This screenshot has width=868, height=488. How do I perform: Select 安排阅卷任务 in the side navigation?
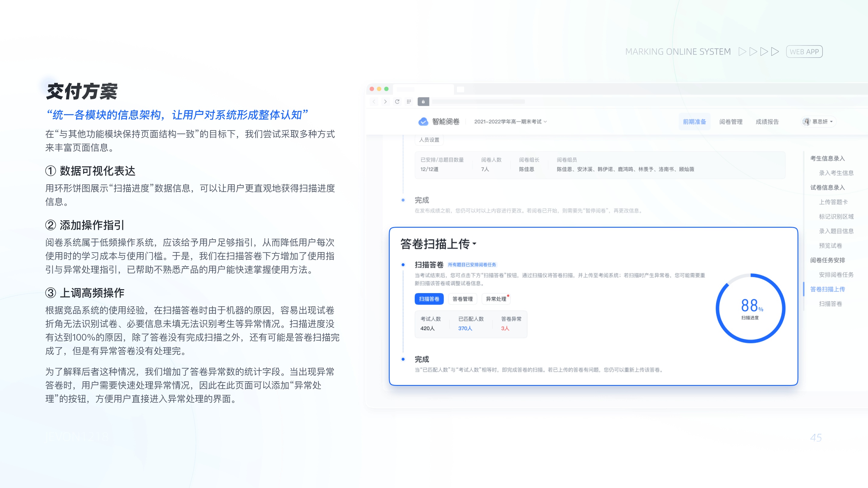tap(836, 274)
